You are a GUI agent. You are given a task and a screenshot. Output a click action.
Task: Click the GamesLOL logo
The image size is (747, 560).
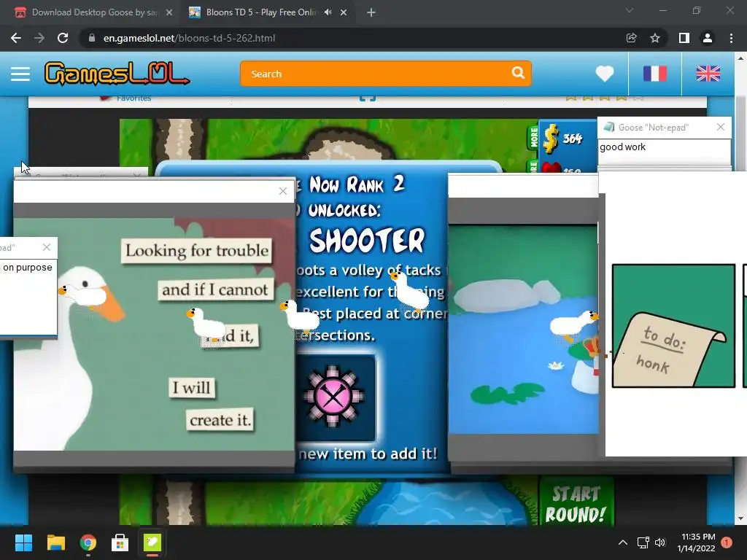point(117,74)
